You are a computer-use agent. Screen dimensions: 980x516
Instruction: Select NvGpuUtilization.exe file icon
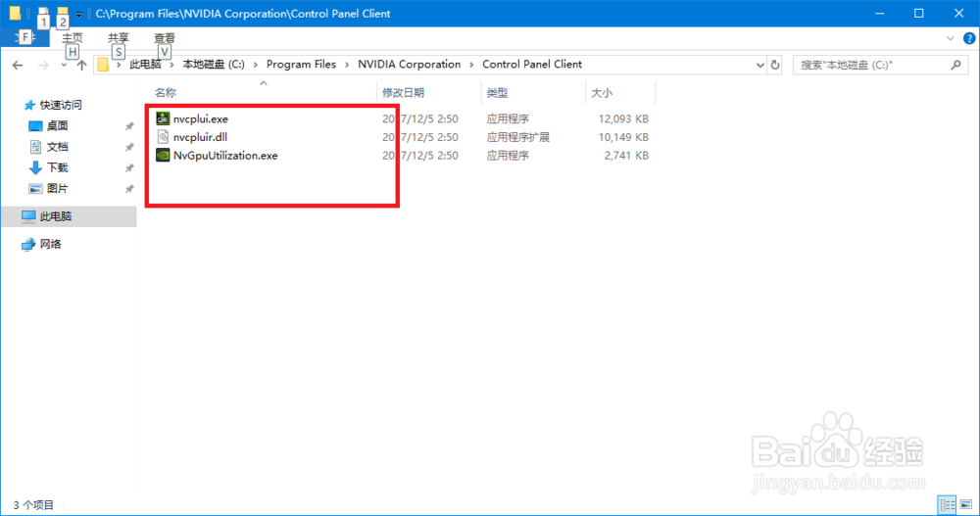point(163,155)
